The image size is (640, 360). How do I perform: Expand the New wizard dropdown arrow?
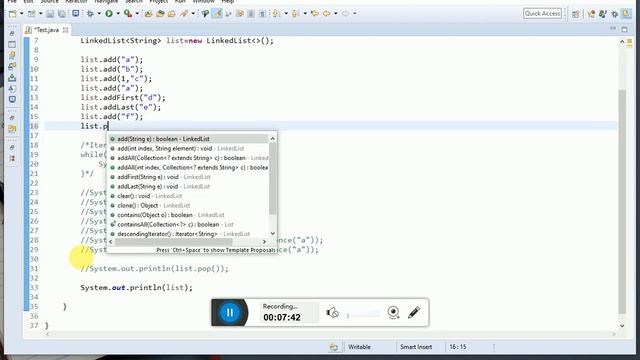pos(21,13)
